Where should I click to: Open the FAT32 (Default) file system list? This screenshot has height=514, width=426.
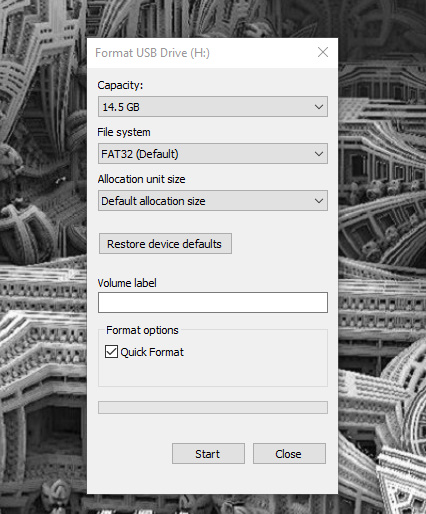point(213,154)
